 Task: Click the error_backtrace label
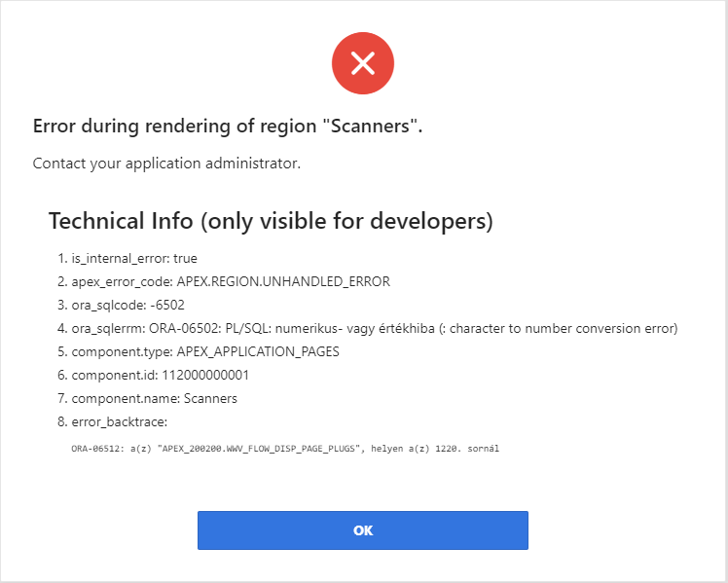coord(120,421)
